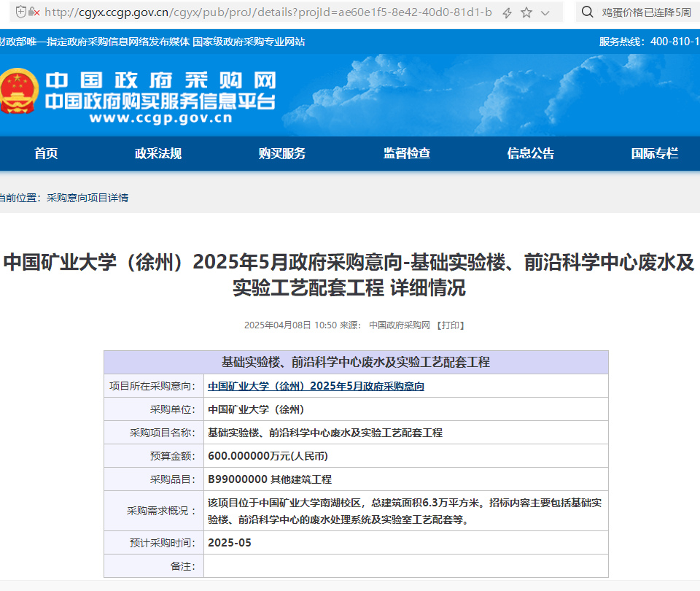Viewport: 700px width, 591px height.
Task: Open the 国际专栏 menu item
Action: [x=655, y=153]
